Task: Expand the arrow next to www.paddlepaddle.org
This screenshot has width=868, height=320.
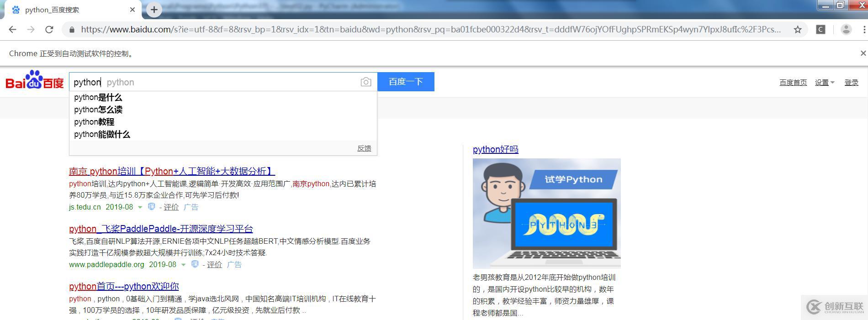Action: tap(183, 265)
